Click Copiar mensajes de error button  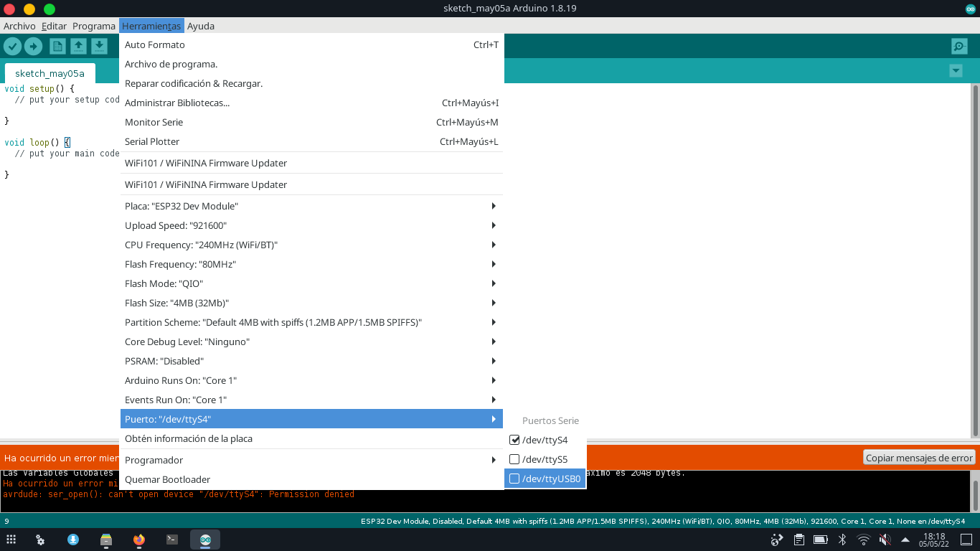point(919,458)
